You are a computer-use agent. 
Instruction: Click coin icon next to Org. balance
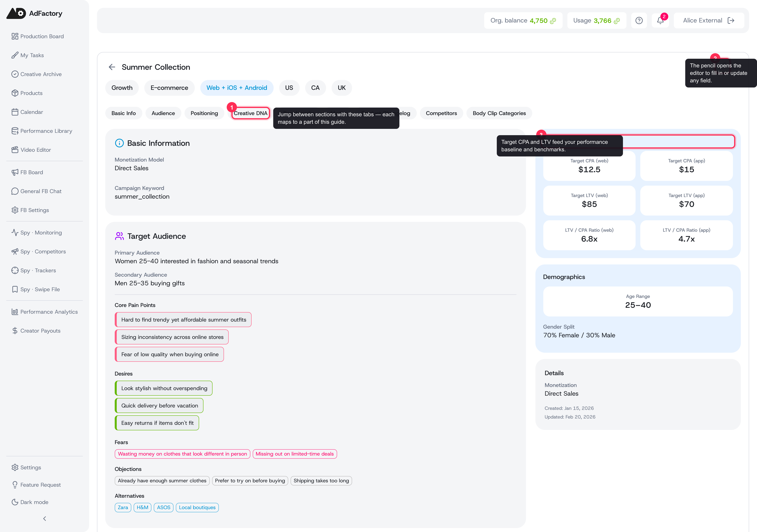[553, 21]
